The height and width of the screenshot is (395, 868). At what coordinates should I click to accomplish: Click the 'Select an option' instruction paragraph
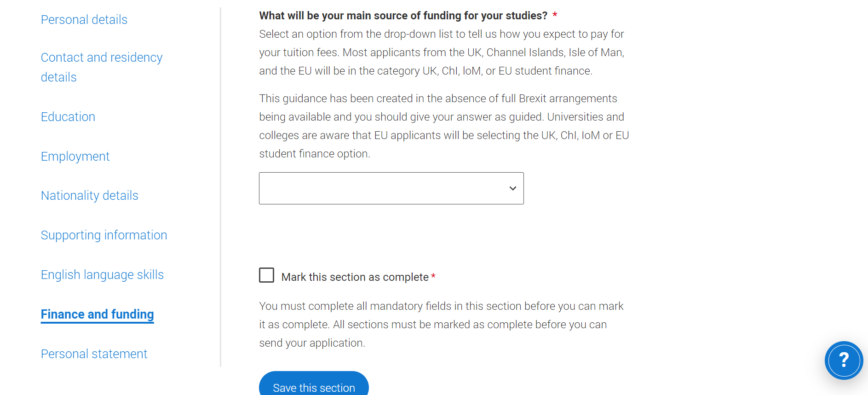[441, 52]
